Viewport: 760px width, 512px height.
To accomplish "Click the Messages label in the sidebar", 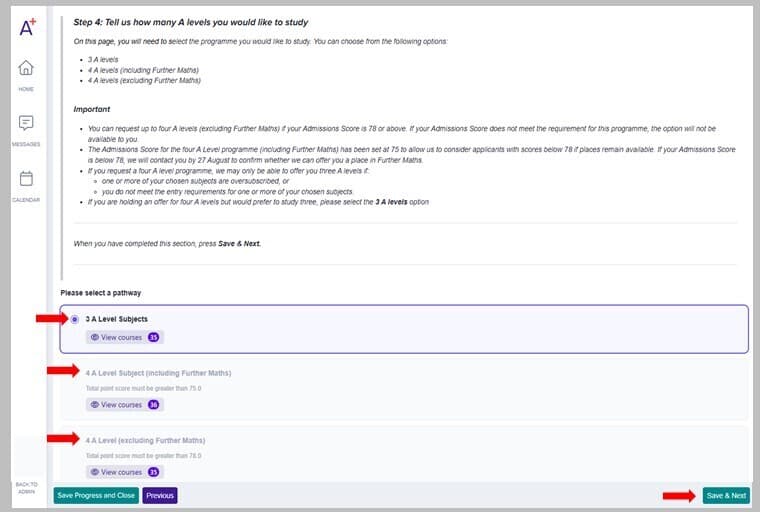I will [x=26, y=144].
